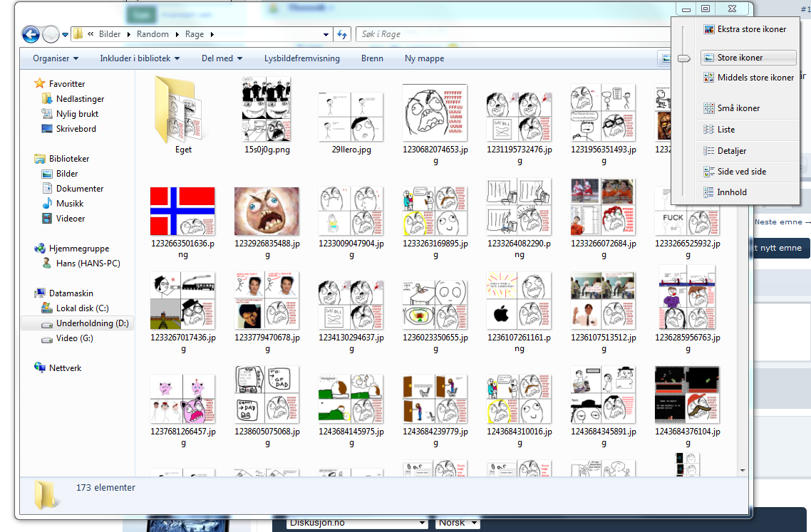
Task: Select Store ikoner menu entry
Action: [748, 58]
